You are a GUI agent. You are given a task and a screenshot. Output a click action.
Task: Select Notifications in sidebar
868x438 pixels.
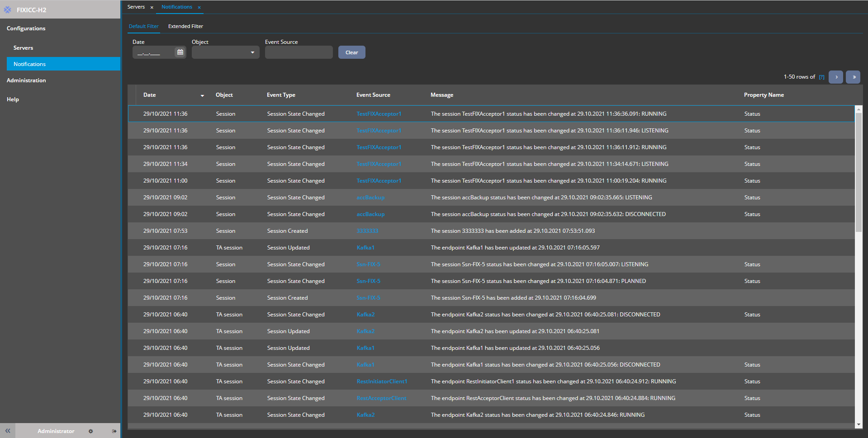tap(63, 64)
